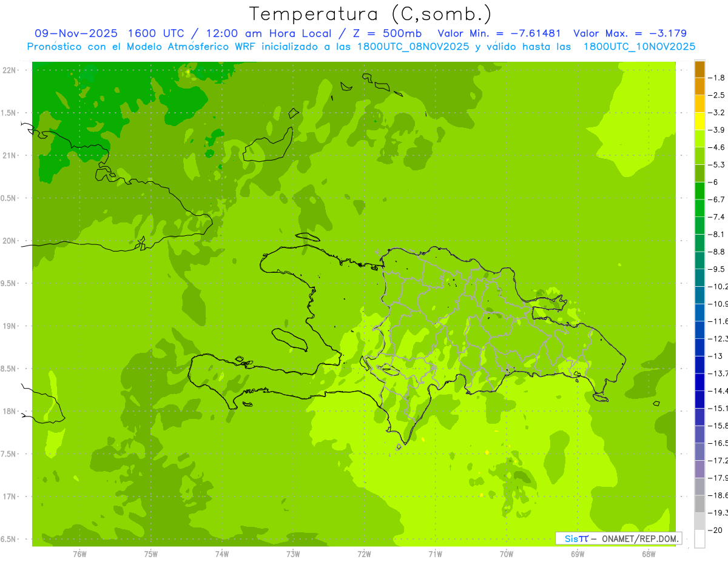Click the "1800UTC_10NOV2025" valid-until time

point(639,47)
